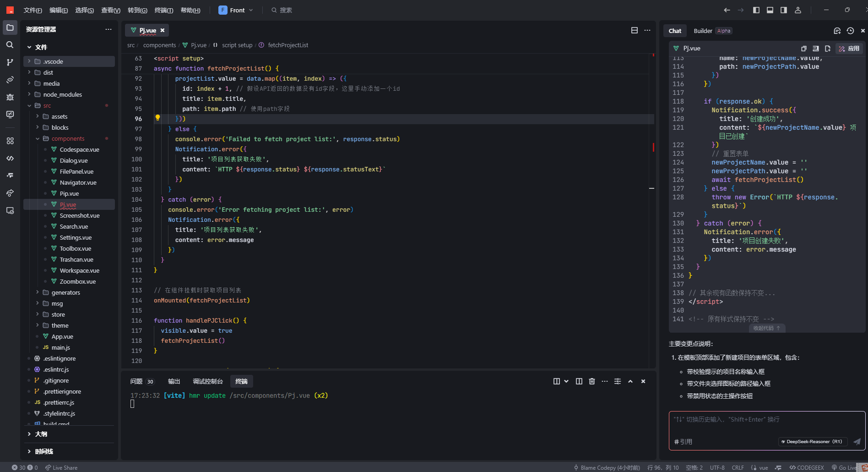Screen dimensions: 868x472
Task: Open the 终端 menu in menu bar
Action: (x=164, y=10)
